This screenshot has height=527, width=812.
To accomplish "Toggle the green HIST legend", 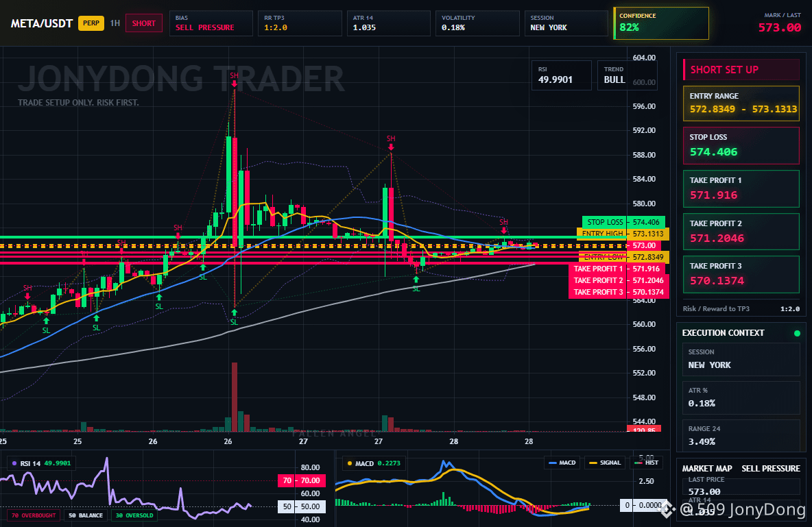I will 647,463.
